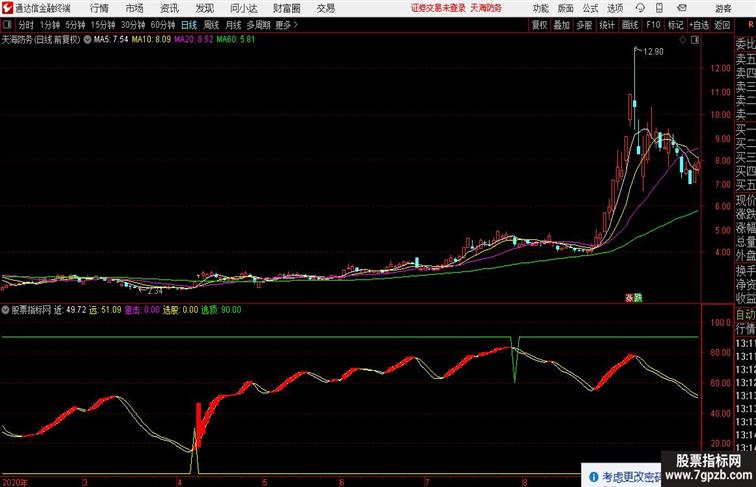
Task: Click the 狙击: 0.00 indicator value
Action: click(142, 310)
